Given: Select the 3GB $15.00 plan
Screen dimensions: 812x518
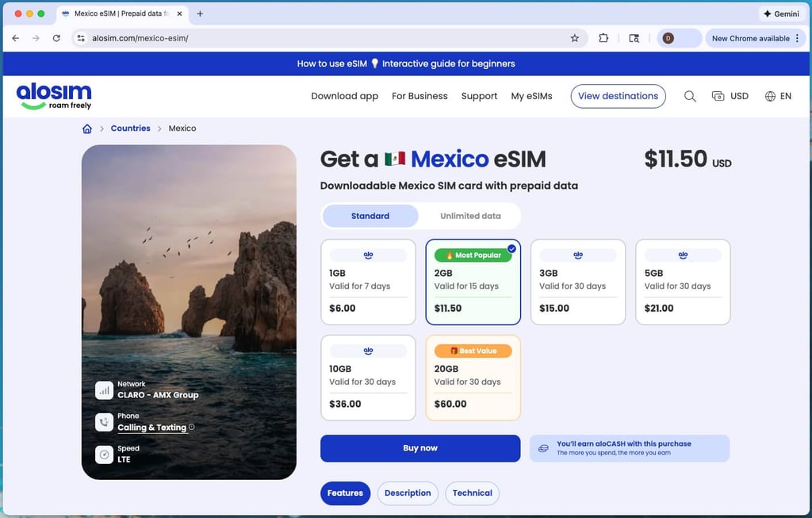Looking at the screenshot, I should (578, 282).
